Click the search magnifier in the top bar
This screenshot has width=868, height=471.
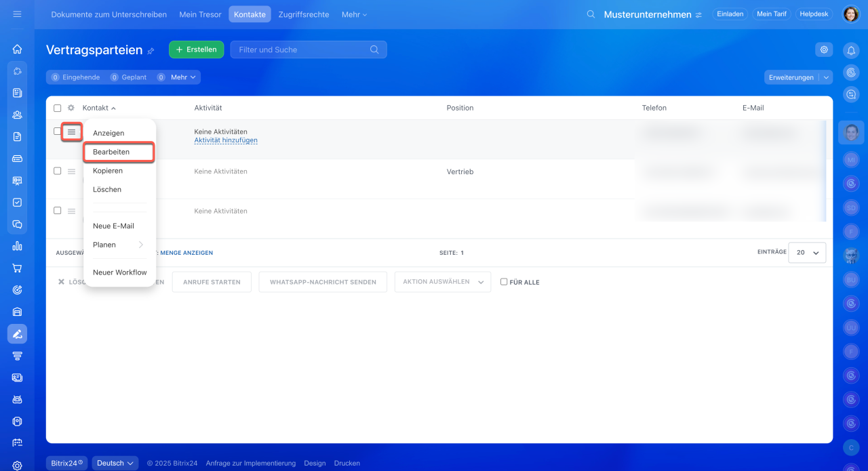point(591,14)
